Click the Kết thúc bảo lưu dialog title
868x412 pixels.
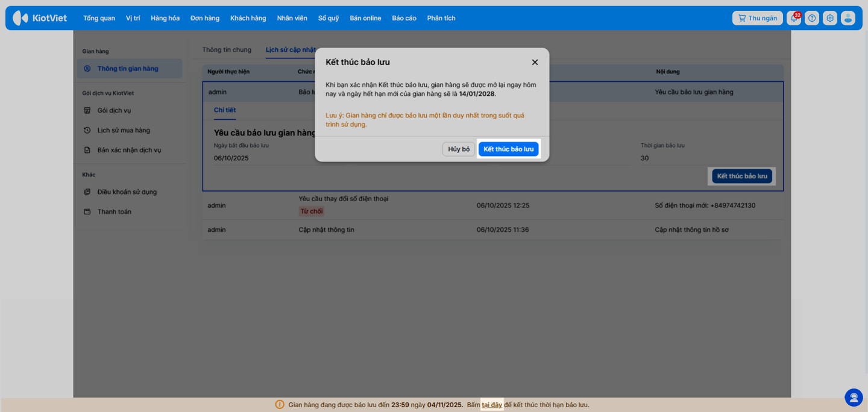tap(357, 62)
